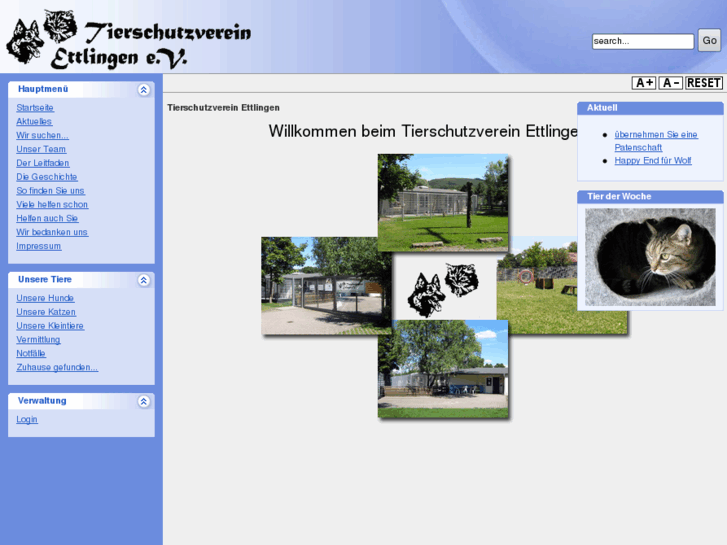Click the Tier der Woche cat photo
The width and height of the screenshot is (727, 545).
(x=650, y=257)
